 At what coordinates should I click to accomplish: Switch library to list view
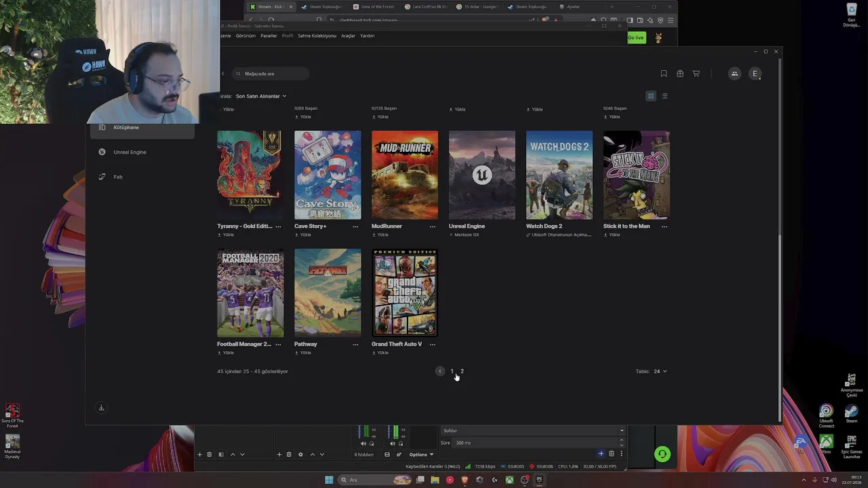(x=665, y=96)
